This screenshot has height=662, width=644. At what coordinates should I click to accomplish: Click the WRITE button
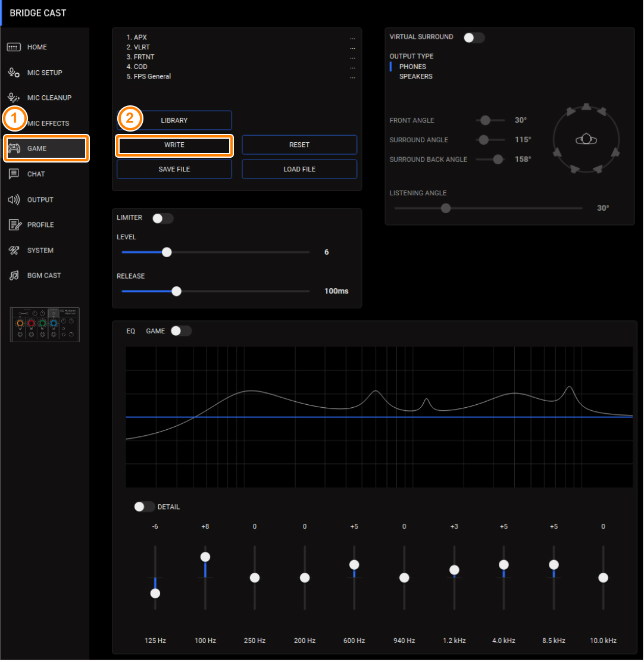174,145
